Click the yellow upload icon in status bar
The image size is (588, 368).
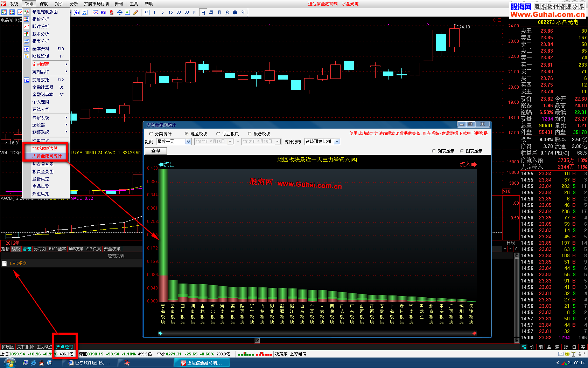(567, 354)
